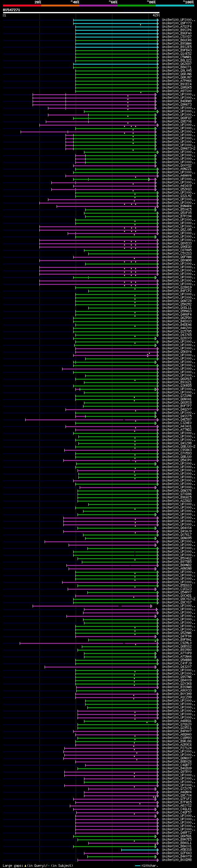The height and width of the screenshot is (868, 197).
Task: Click the green ~80% identity color bar
Action: (137, 6)
